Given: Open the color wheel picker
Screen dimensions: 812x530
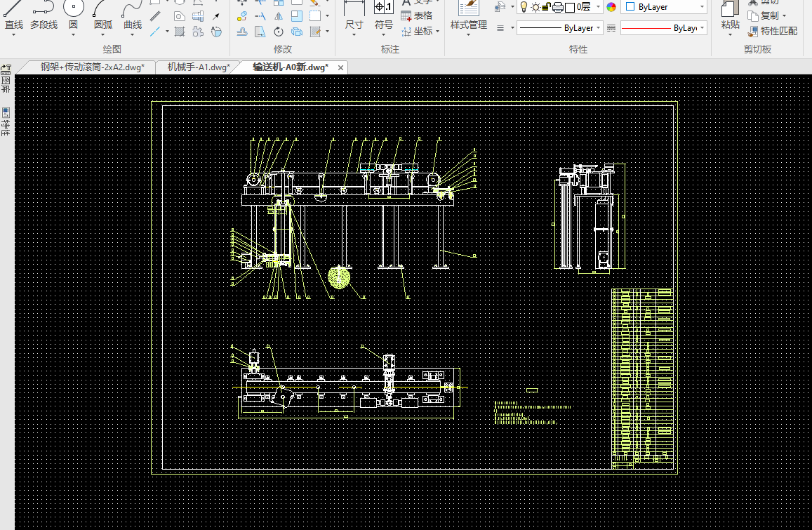Looking at the screenshot, I should tap(611, 7).
